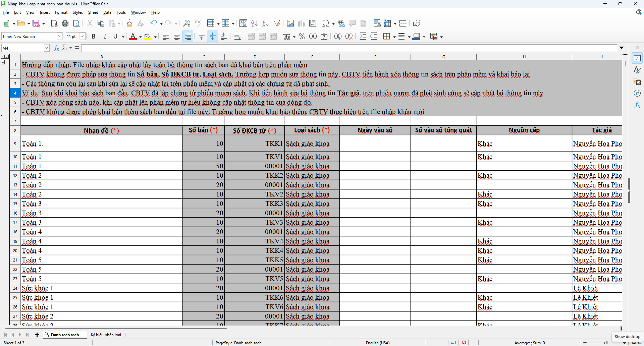Open the Font Size dropdown
Screen dimensions: 644x346
coord(82,36)
